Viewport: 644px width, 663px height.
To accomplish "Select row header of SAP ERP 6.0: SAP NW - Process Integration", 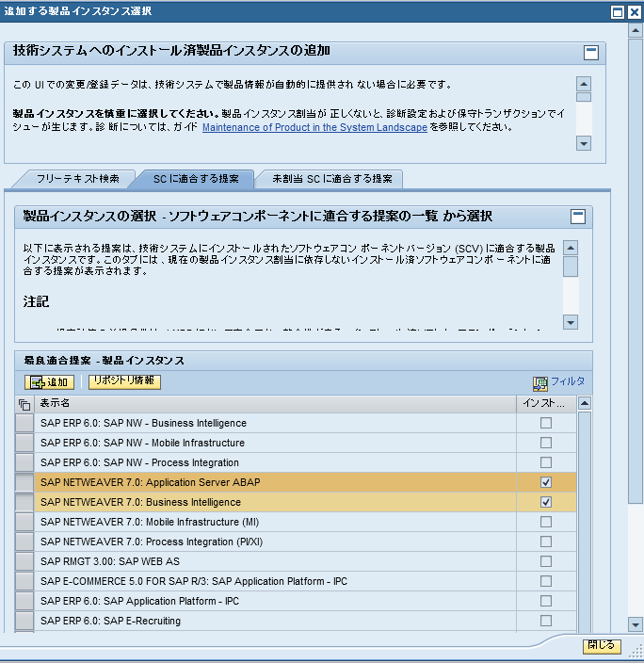I will pyautogui.click(x=24, y=462).
